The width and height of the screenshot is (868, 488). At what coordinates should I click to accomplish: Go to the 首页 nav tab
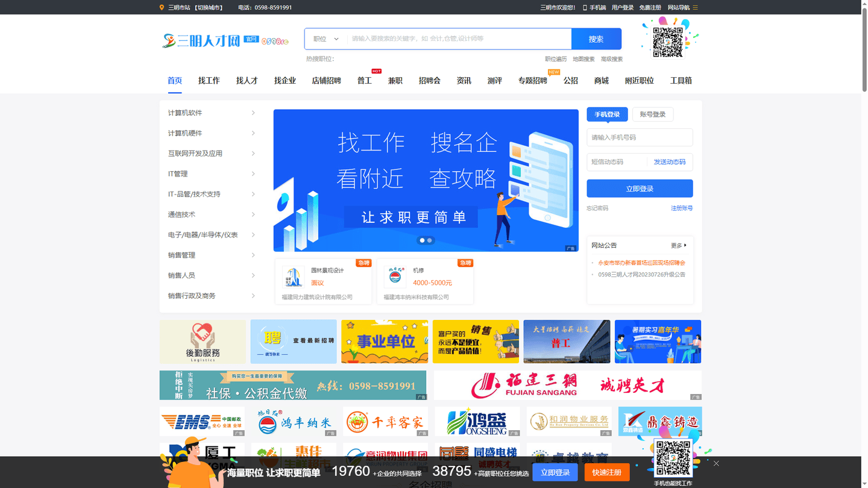coord(175,81)
